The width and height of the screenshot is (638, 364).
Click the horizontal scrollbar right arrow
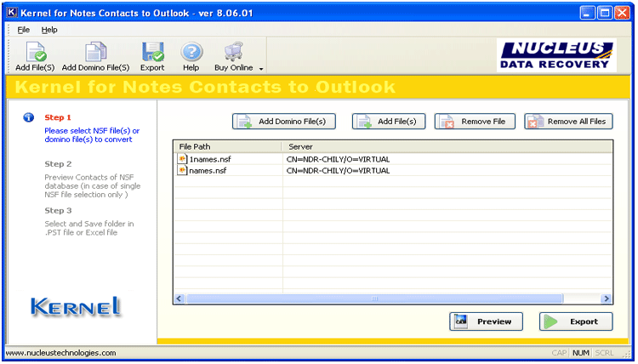607,299
